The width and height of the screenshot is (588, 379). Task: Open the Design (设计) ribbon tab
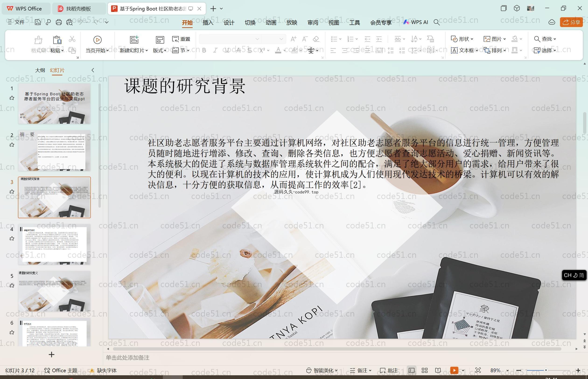pyautogui.click(x=229, y=23)
